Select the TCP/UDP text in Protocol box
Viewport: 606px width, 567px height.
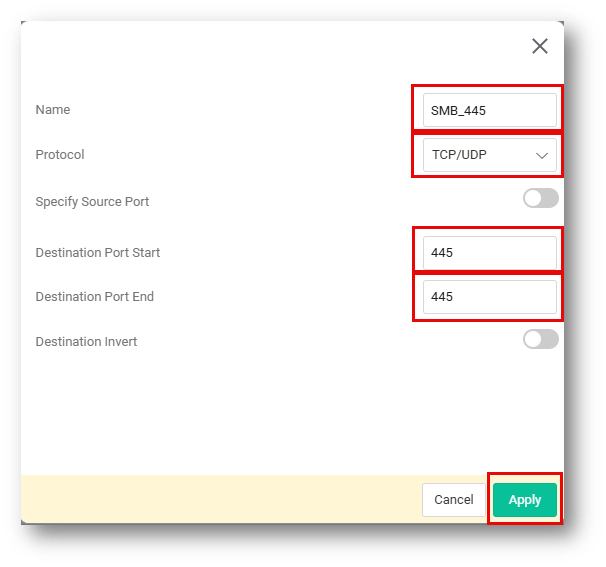point(459,156)
